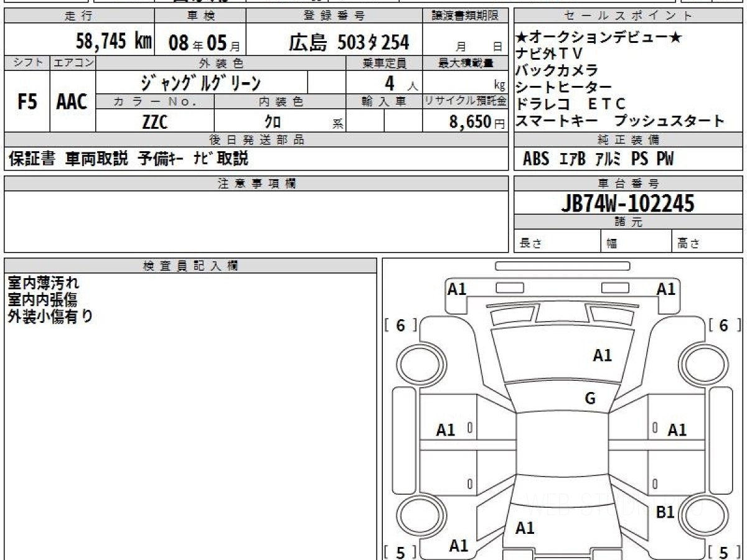The image size is (747, 560).
Task: Select the mileage value 58,745 km
Action: point(113,42)
